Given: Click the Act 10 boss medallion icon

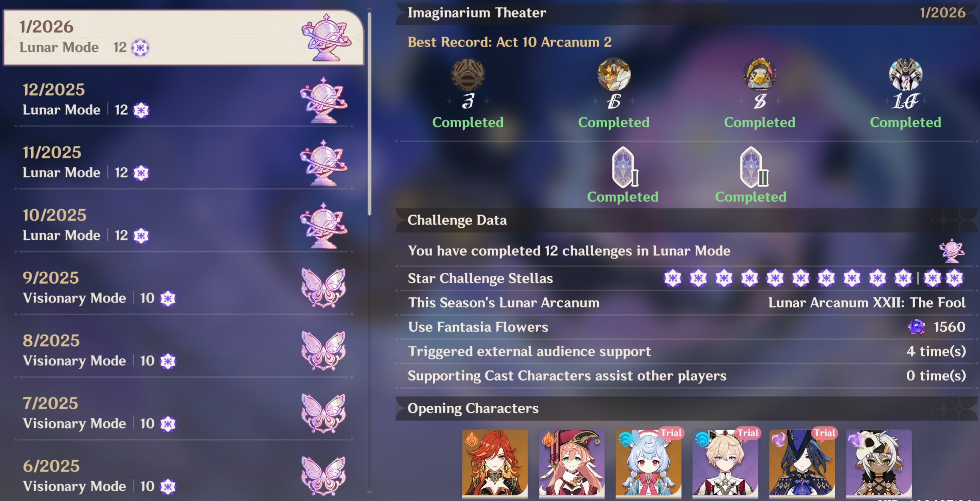Looking at the screenshot, I should click(x=906, y=74).
